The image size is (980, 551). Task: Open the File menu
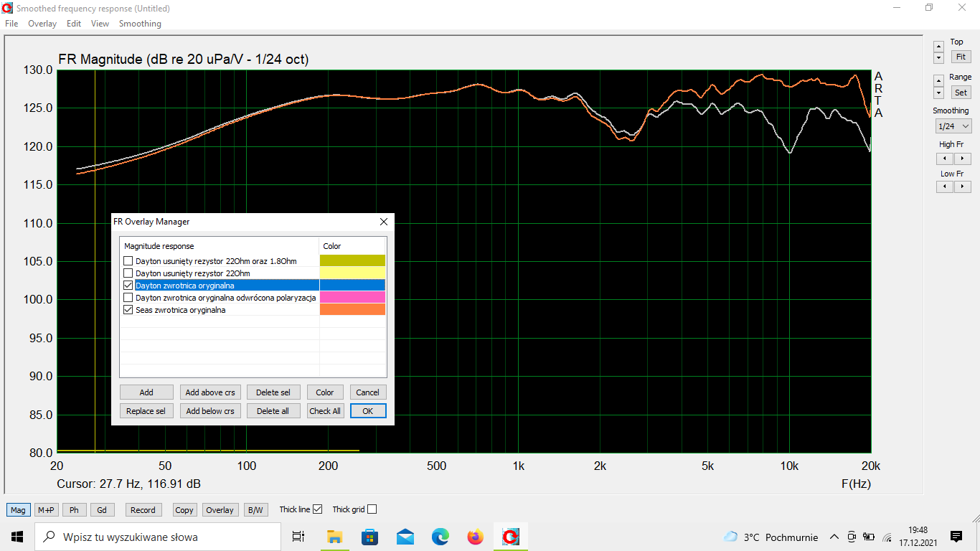click(x=11, y=24)
